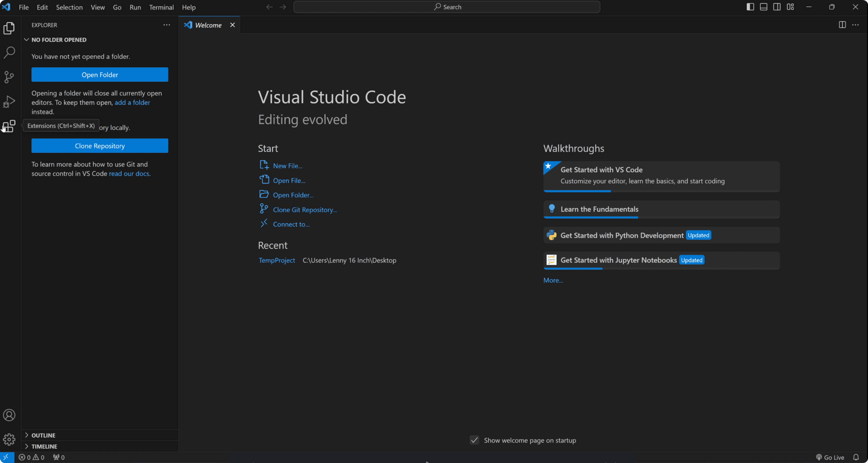Click the Clone Git Repository branch icon
Image resolution: width=868 pixels, height=463 pixels.
[x=264, y=209]
